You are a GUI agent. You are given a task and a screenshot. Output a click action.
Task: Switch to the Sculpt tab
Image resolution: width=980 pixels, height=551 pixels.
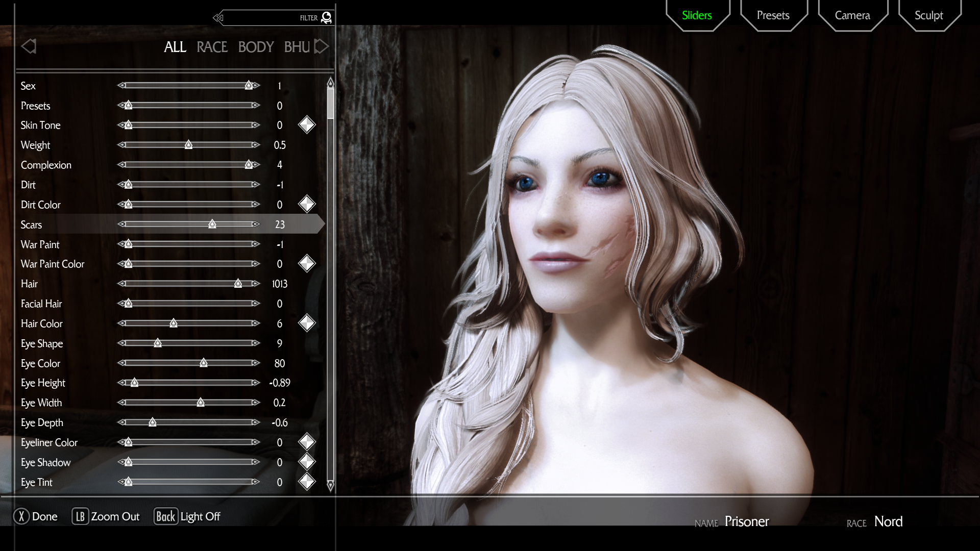[929, 15]
